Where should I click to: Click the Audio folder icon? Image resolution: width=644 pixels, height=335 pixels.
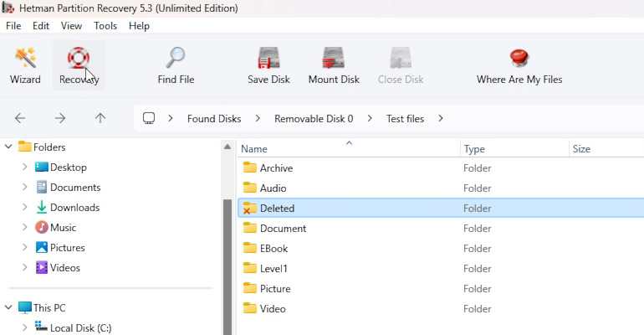tap(250, 188)
